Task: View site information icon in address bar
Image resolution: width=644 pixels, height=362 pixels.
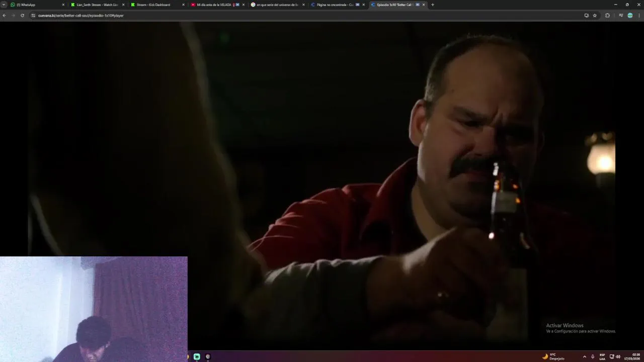Action: click(x=33, y=16)
